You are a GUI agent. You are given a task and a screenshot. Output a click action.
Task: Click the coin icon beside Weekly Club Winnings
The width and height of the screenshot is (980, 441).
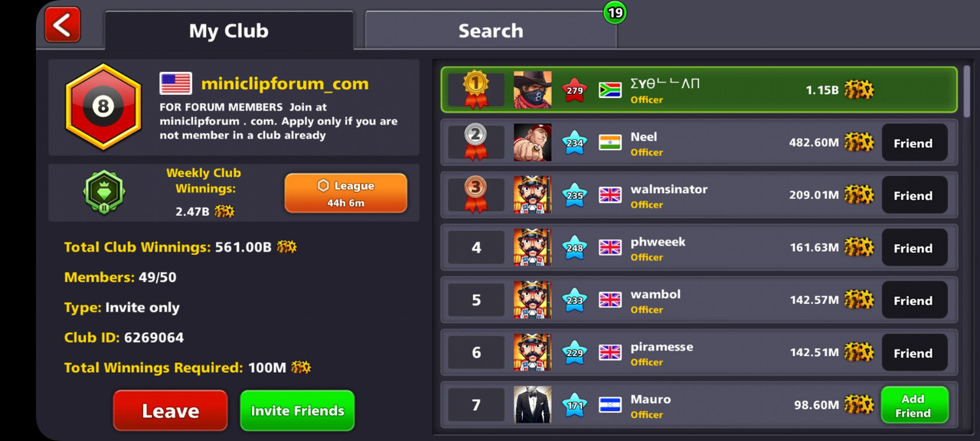coord(224,211)
